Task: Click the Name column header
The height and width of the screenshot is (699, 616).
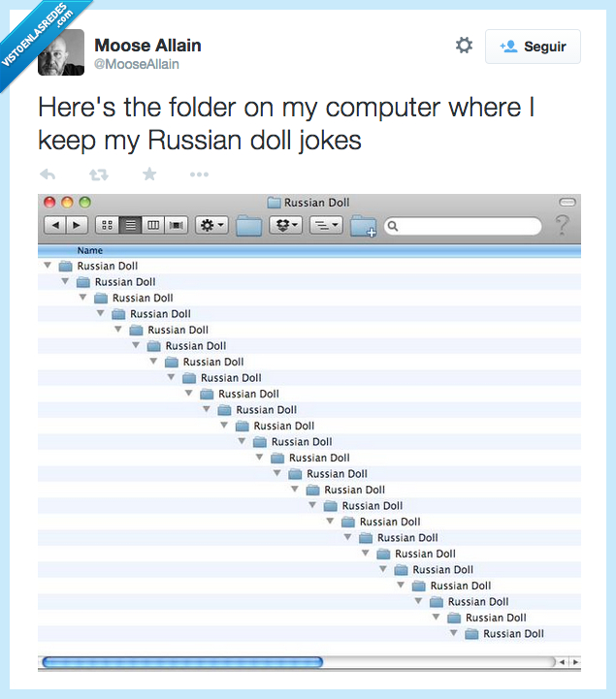Action: tap(89, 251)
